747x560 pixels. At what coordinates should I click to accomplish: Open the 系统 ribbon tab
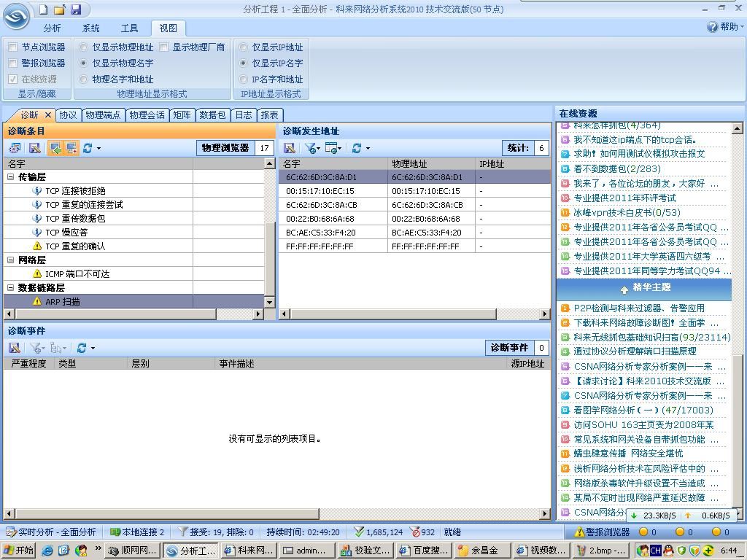(x=91, y=28)
